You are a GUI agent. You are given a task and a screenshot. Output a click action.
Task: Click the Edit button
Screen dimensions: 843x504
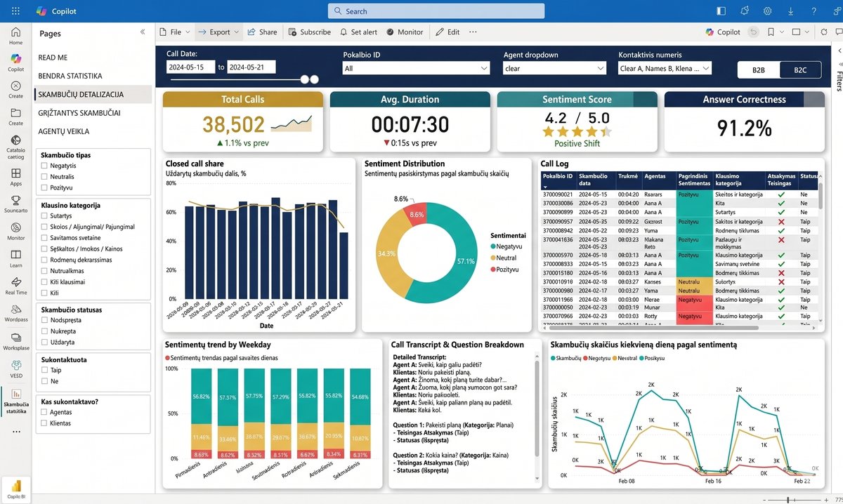[447, 32]
